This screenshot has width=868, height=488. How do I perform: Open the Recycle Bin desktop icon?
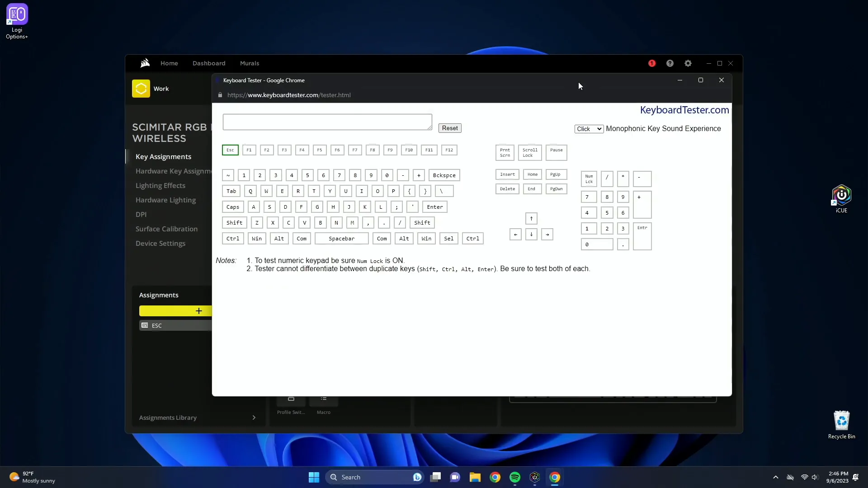[841, 425]
